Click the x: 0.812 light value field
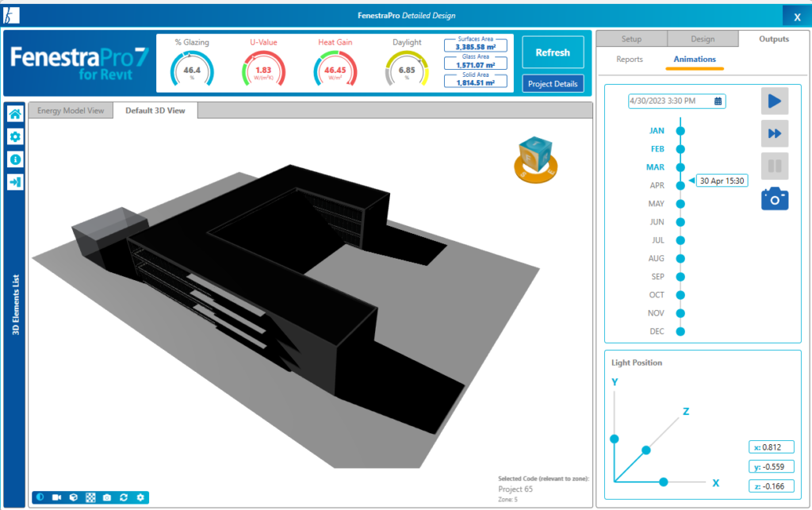The width and height of the screenshot is (812, 510). [x=771, y=447]
